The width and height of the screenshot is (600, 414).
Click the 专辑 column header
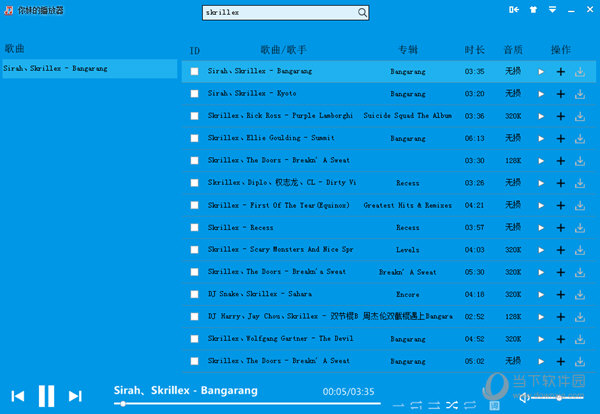[408, 50]
